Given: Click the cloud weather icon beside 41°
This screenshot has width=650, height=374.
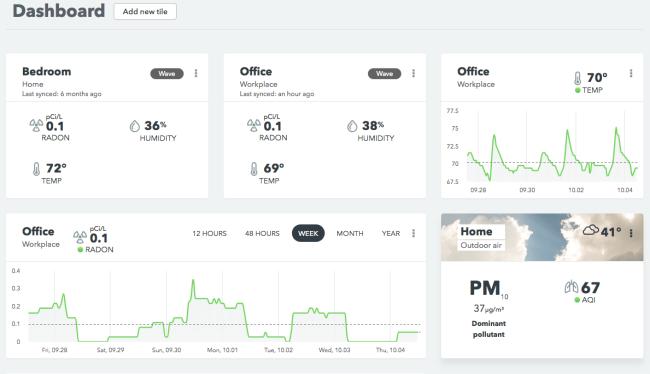Looking at the screenshot, I should pyautogui.click(x=591, y=230).
